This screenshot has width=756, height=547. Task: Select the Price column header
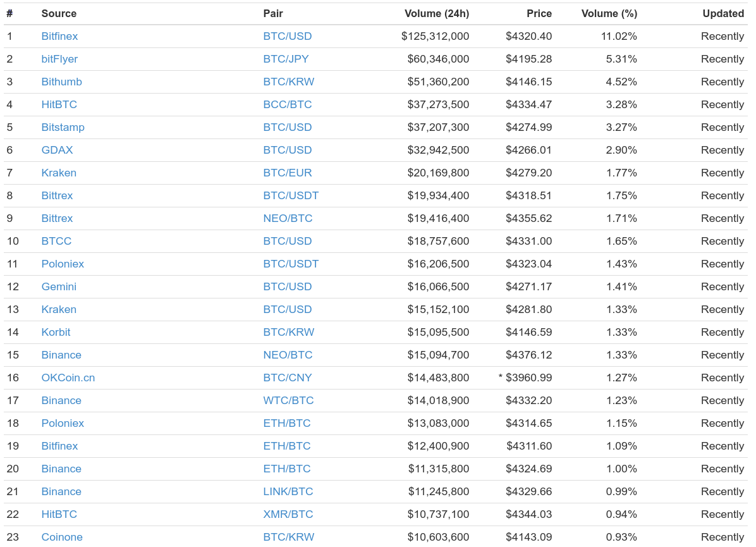click(539, 13)
